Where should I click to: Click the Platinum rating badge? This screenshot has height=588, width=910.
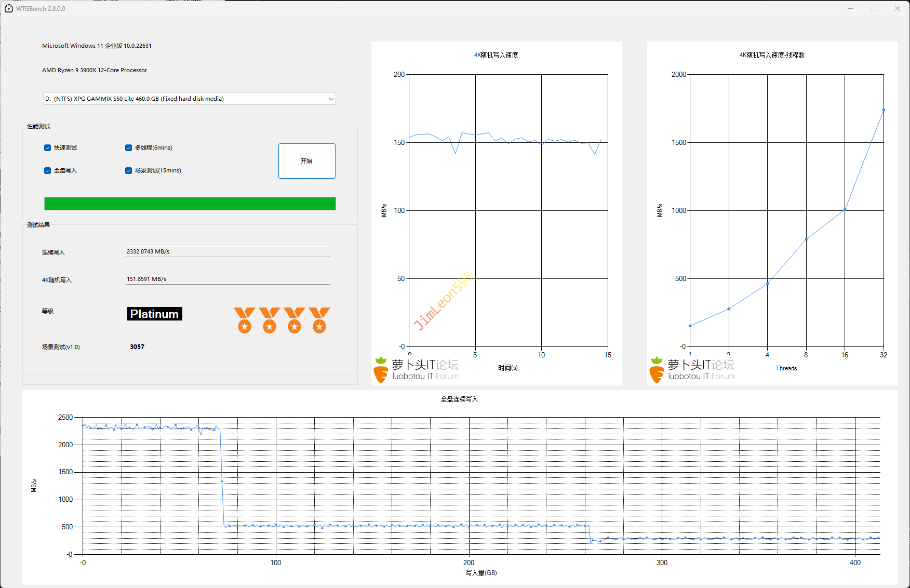[154, 314]
